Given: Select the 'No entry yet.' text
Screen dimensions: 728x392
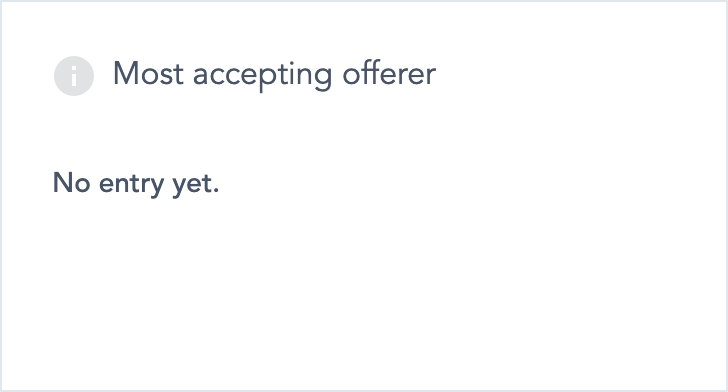Looking at the screenshot, I should [x=136, y=183].
